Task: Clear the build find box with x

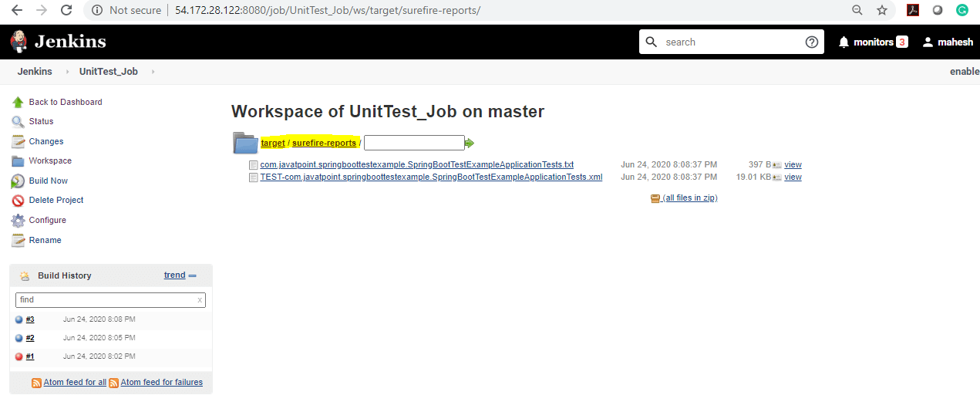Action: pos(200,300)
